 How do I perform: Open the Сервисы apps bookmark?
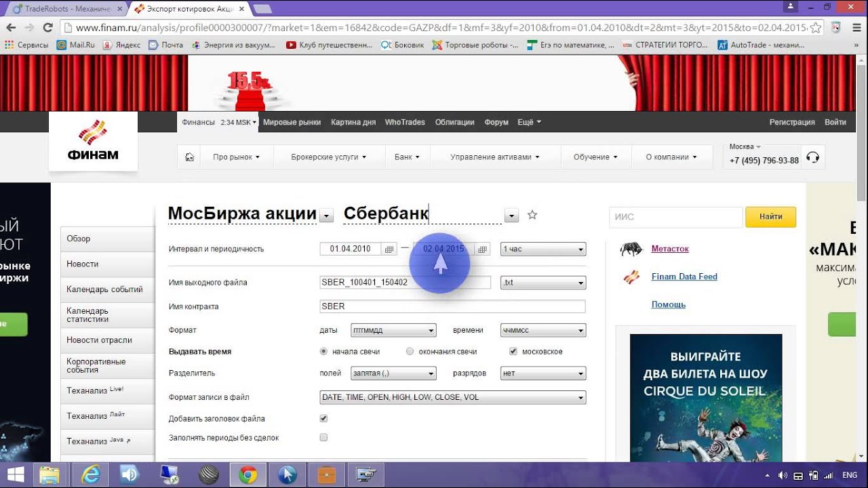26,45
